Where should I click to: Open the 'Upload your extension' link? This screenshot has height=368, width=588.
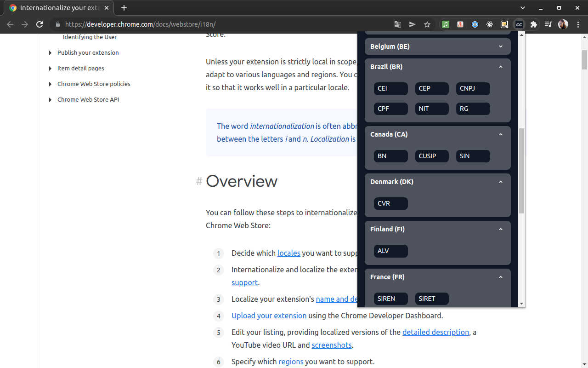tap(269, 316)
